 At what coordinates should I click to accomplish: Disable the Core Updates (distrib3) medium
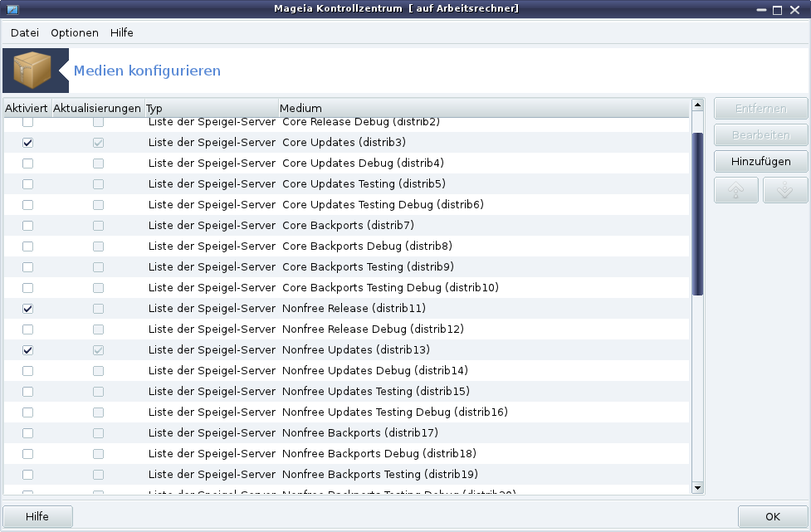point(28,143)
